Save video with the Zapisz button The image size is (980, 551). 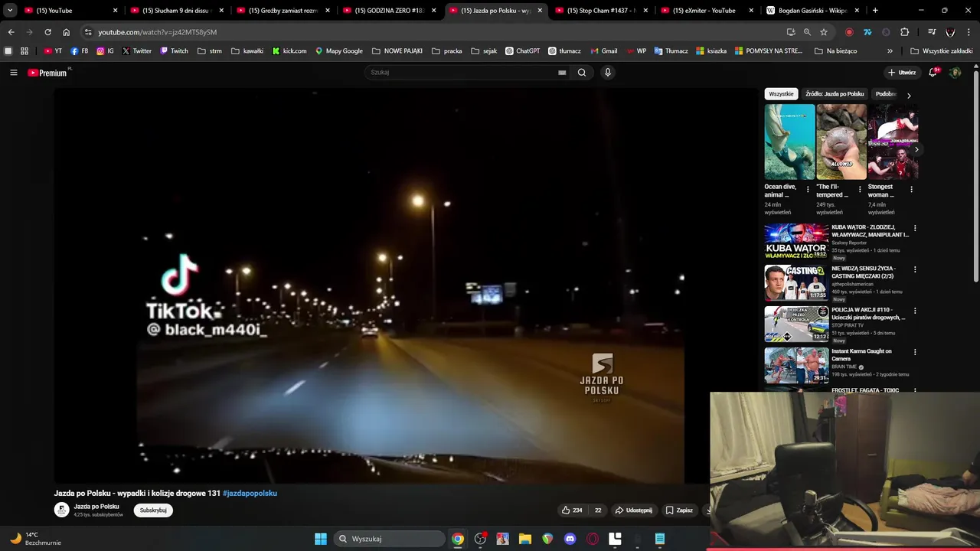[679, 510]
